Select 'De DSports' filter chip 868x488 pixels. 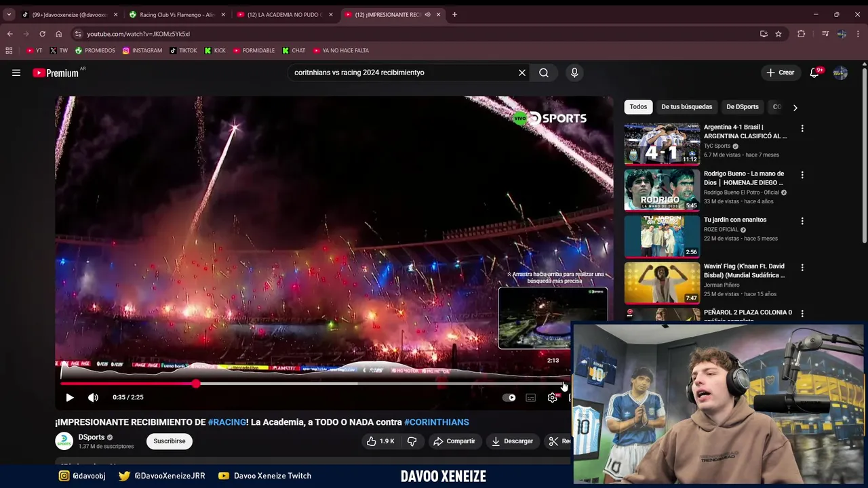point(743,106)
